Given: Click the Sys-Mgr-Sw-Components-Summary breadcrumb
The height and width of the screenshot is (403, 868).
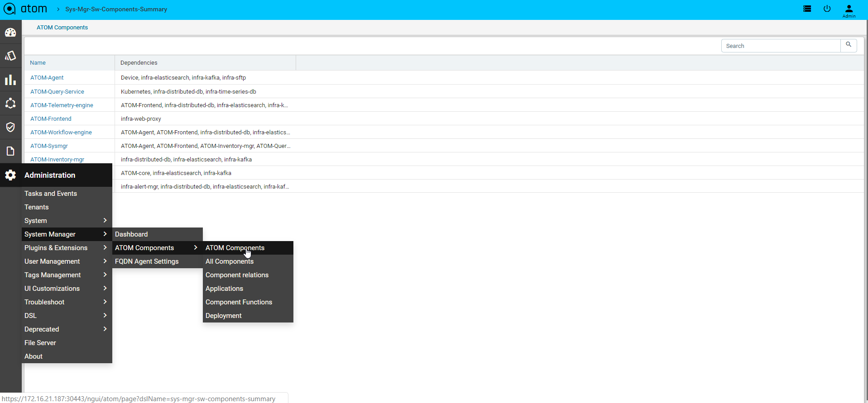Looking at the screenshot, I should pos(116,9).
